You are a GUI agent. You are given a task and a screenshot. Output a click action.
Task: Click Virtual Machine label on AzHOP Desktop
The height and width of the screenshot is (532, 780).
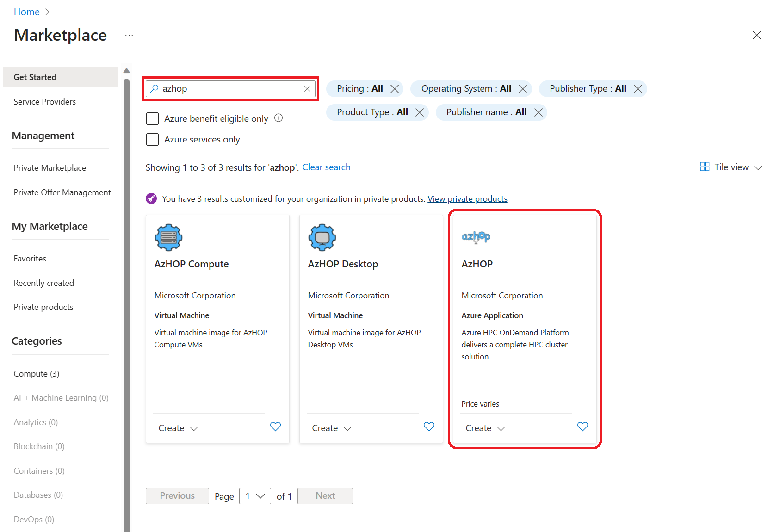pyautogui.click(x=335, y=315)
